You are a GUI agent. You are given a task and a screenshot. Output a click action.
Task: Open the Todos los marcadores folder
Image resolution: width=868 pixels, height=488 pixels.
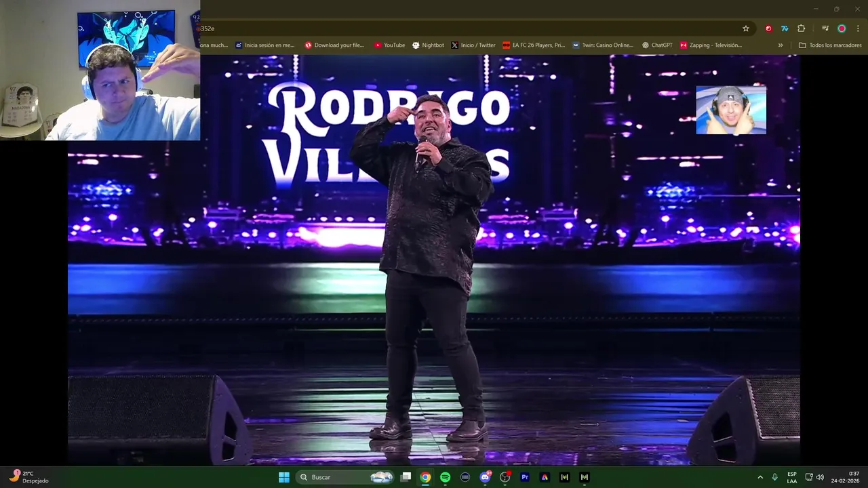830,45
